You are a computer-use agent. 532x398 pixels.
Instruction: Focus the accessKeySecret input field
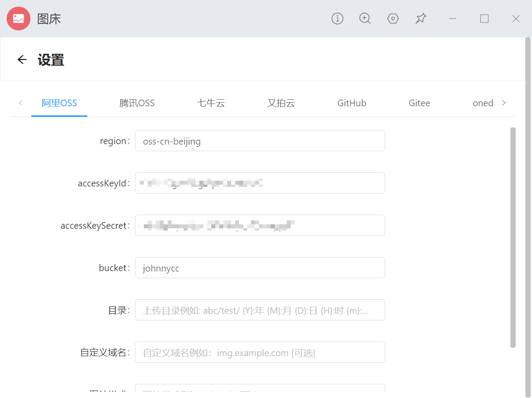point(260,225)
